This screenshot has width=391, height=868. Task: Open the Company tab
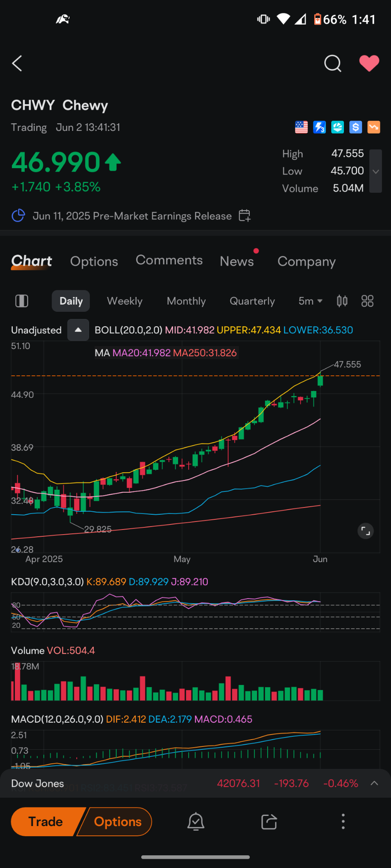click(307, 261)
